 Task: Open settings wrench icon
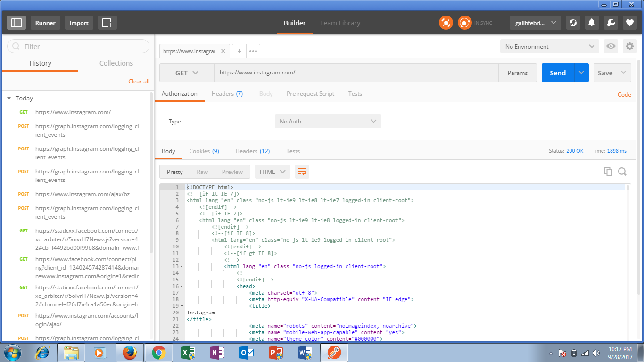click(611, 23)
